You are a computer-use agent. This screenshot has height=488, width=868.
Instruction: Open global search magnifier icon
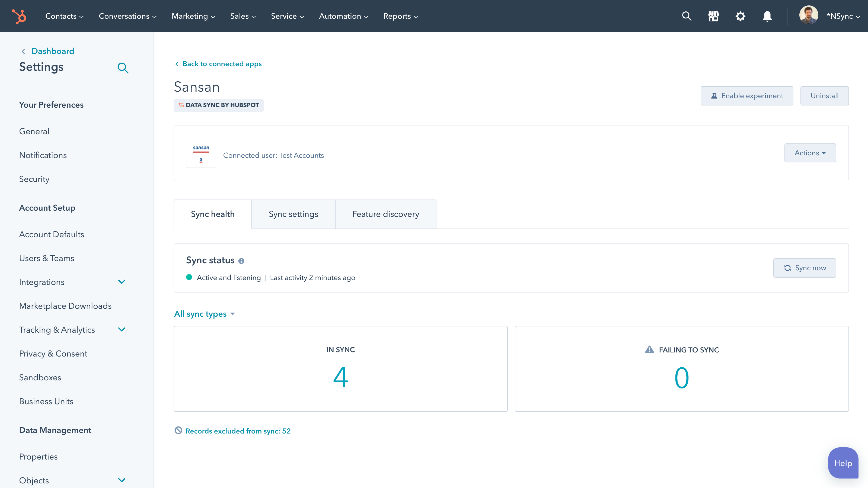[x=686, y=16]
